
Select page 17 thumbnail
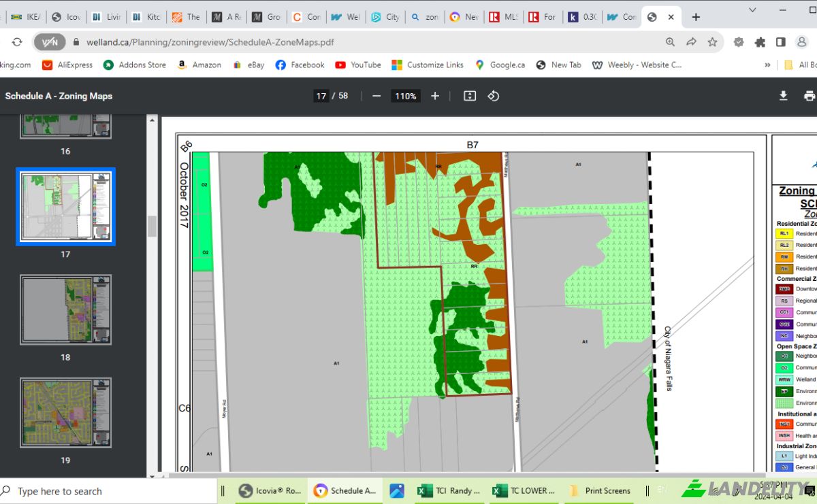[66, 207]
